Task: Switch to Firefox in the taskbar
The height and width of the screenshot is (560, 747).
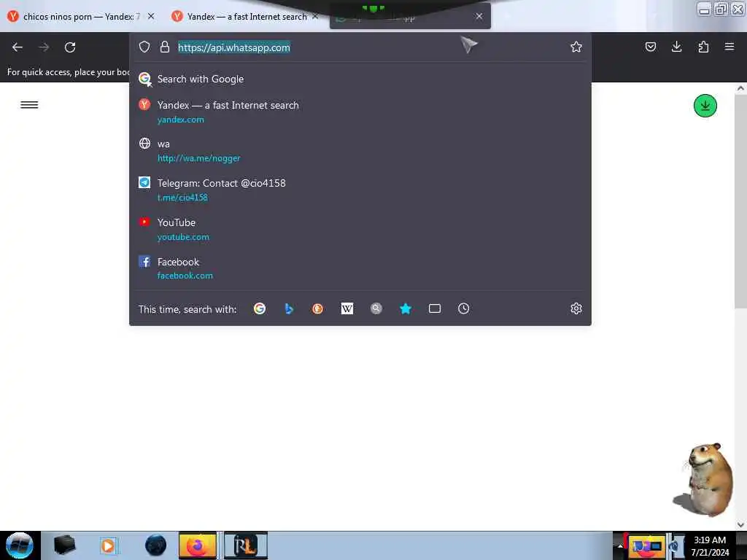Action: click(x=197, y=545)
